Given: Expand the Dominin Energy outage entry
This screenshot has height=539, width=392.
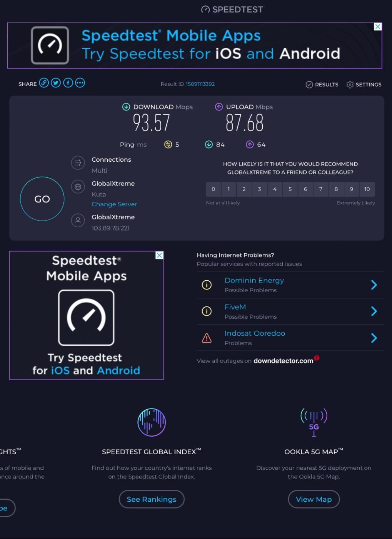Looking at the screenshot, I should click(x=374, y=285).
